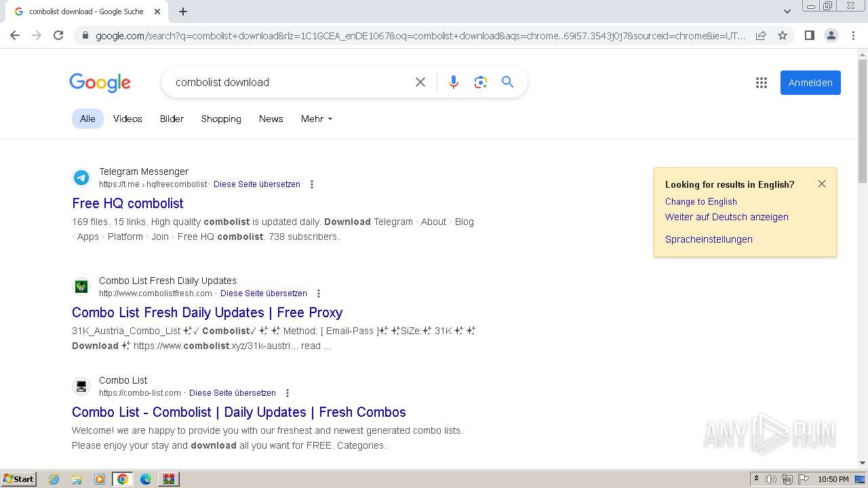Close the combolist download tab
The image size is (868, 488).
point(157,12)
